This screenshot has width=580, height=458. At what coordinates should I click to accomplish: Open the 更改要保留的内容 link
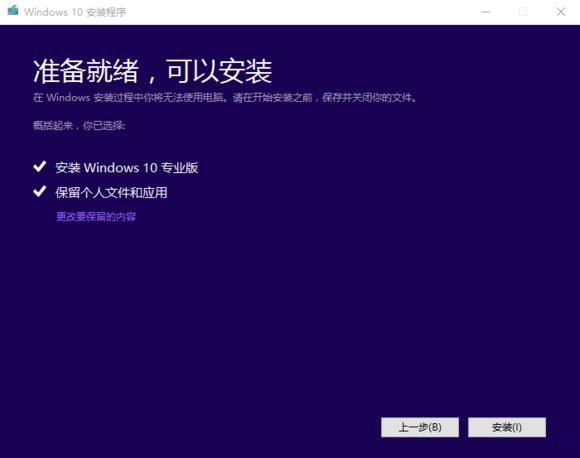click(96, 216)
